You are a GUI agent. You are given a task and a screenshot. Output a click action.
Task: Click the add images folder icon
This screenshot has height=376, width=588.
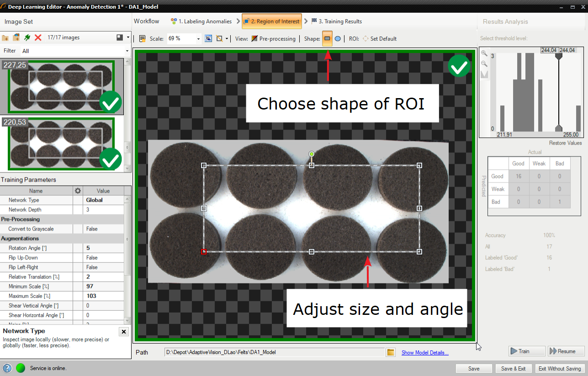point(5,37)
